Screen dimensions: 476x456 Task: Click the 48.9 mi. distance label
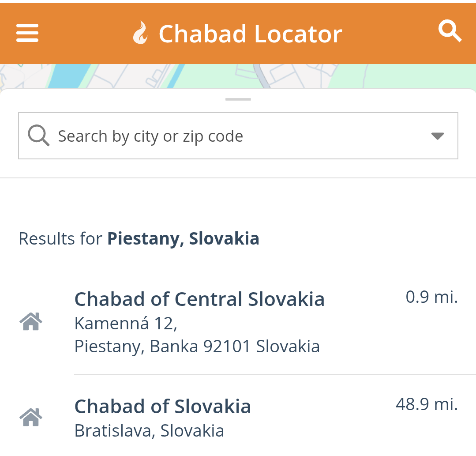(427, 404)
